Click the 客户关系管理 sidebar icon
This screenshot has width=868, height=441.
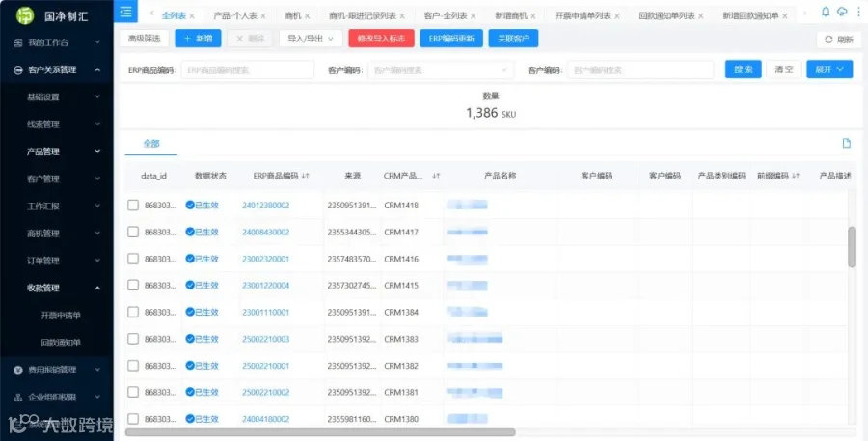click(x=17, y=69)
